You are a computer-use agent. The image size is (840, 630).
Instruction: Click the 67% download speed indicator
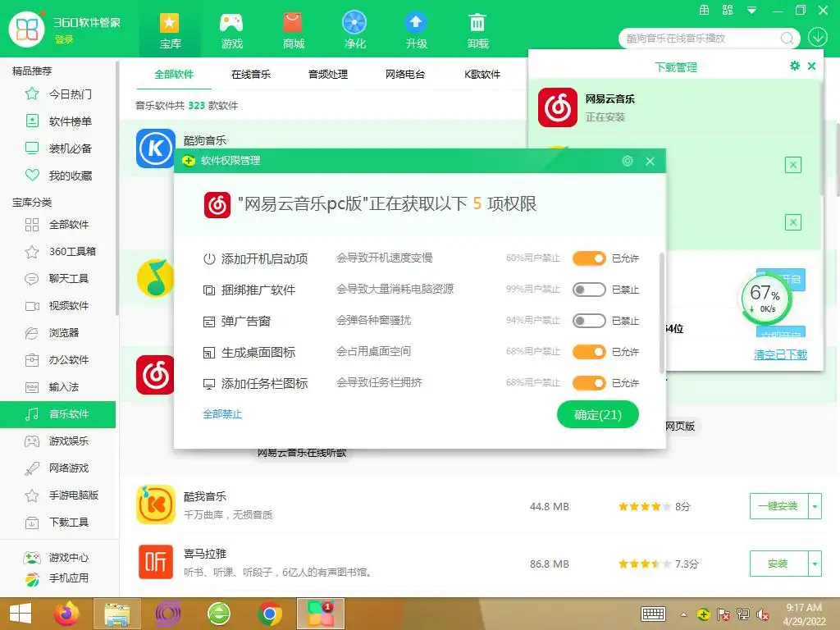765,299
